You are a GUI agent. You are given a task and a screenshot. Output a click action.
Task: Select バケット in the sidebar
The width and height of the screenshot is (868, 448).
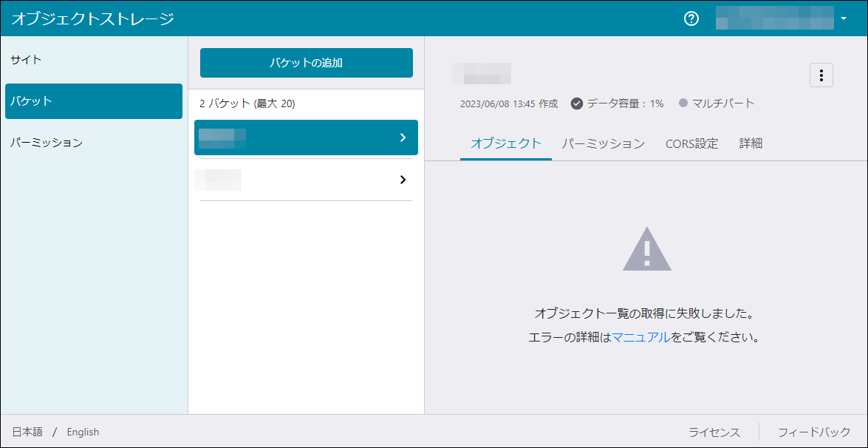pos(33,101)
